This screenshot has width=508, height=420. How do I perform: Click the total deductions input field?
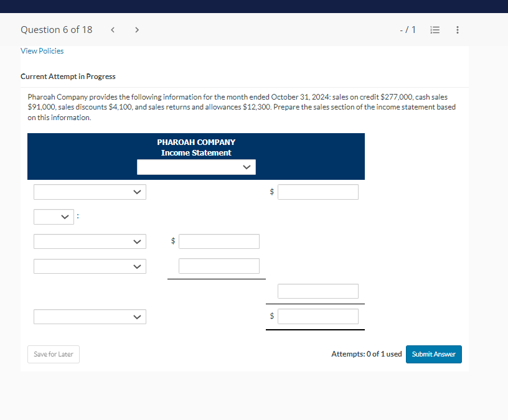tap(318, 291)
